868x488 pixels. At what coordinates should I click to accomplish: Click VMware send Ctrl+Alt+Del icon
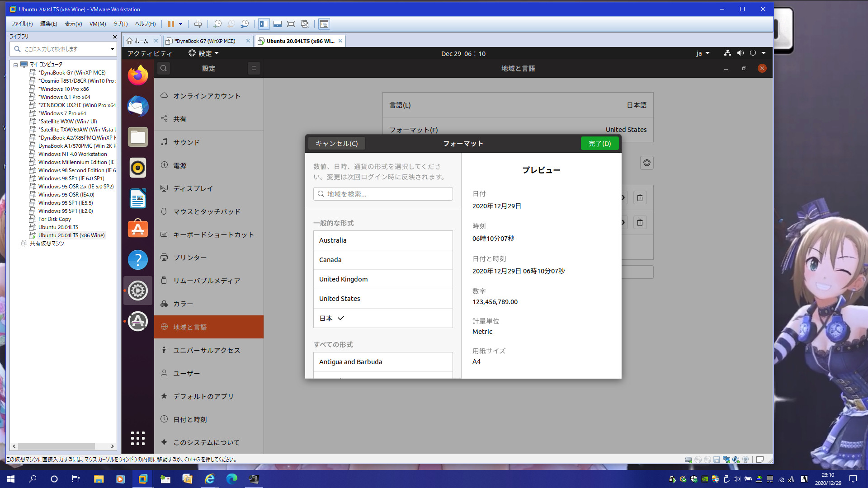point(198,24)
